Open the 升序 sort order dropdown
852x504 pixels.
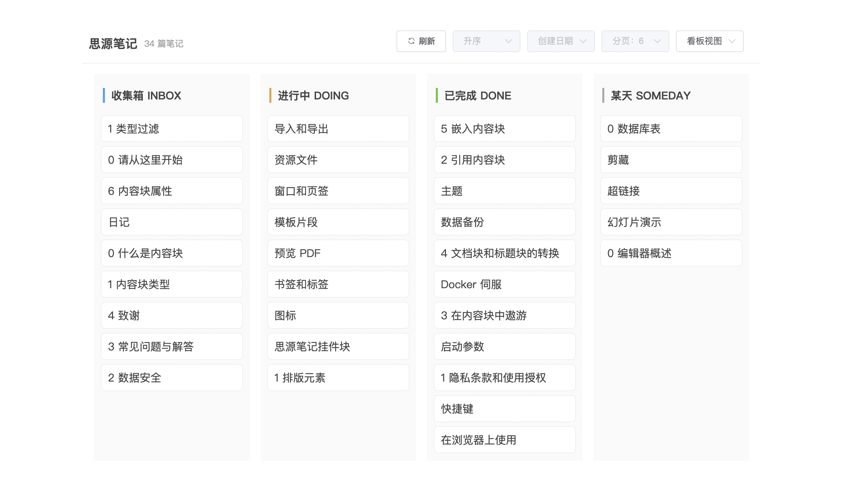click(x=486, y=41)
